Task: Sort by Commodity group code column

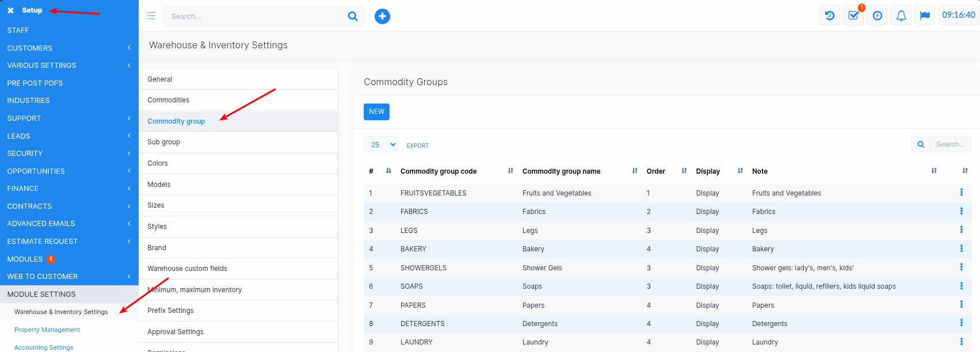Action: click(438, 171)
